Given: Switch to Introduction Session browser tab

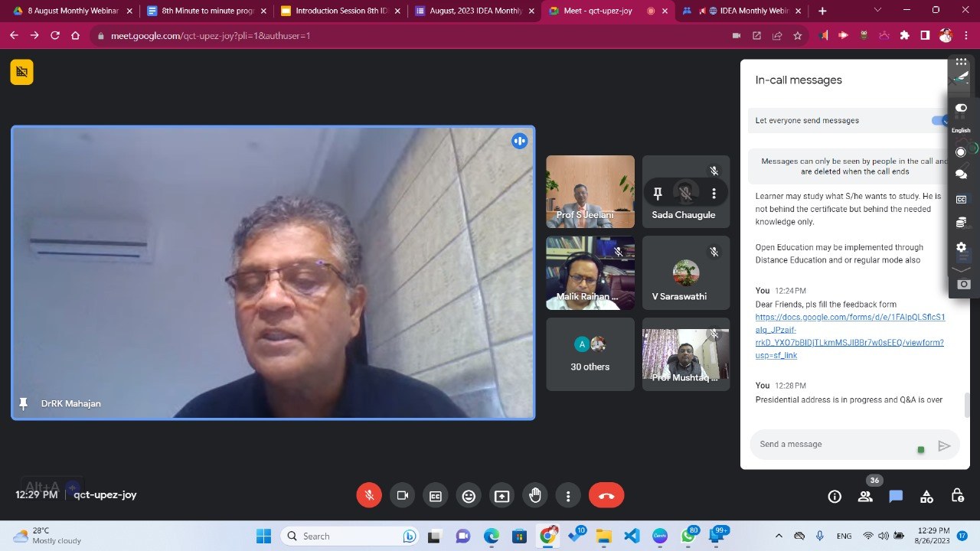Looking at the screenshot, I should coord(340,11).
